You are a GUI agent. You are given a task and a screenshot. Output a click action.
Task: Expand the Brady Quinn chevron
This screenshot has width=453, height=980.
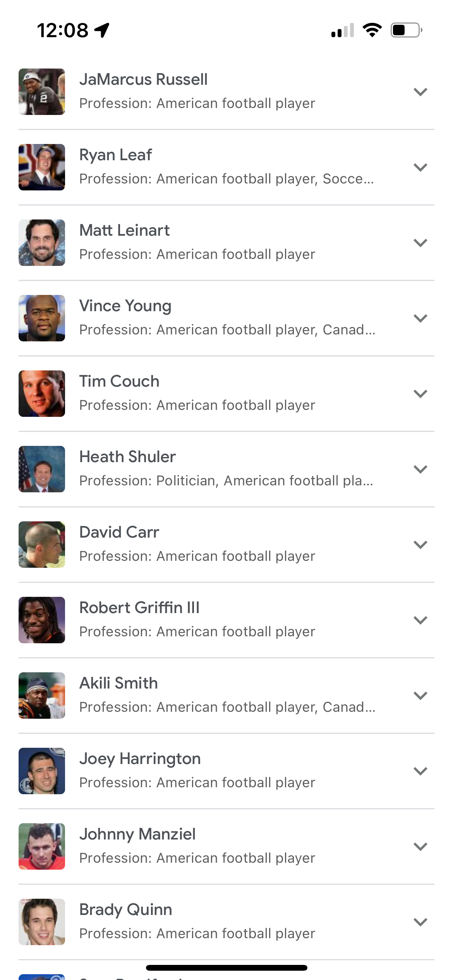[420, 922]
